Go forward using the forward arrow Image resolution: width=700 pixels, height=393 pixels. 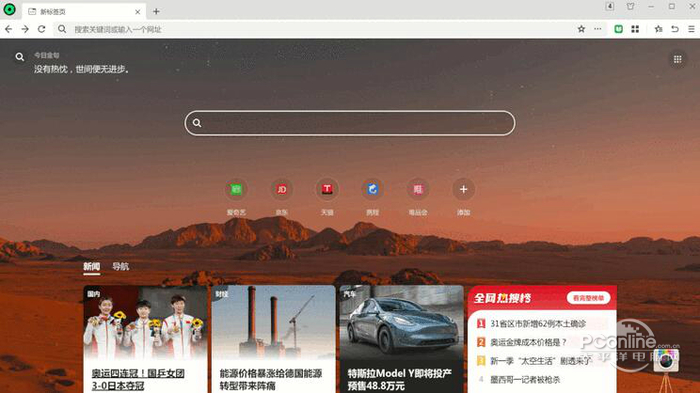[25, 29]
